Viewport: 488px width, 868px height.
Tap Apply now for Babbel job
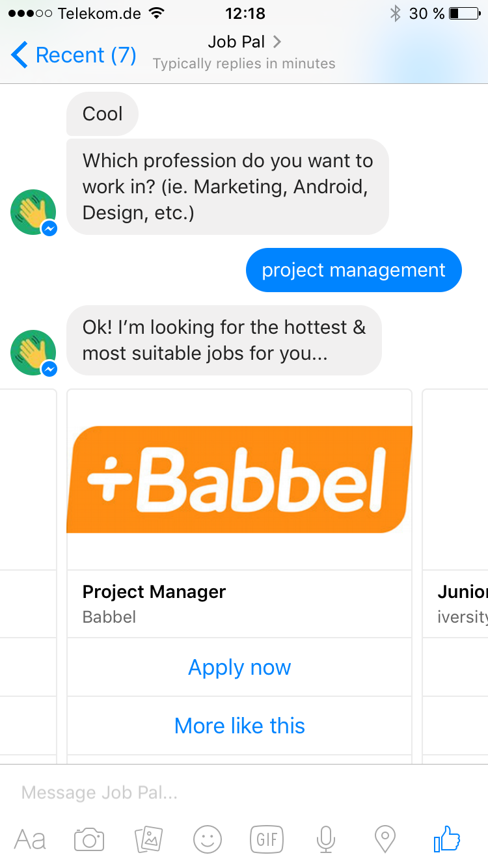[239, 667]
